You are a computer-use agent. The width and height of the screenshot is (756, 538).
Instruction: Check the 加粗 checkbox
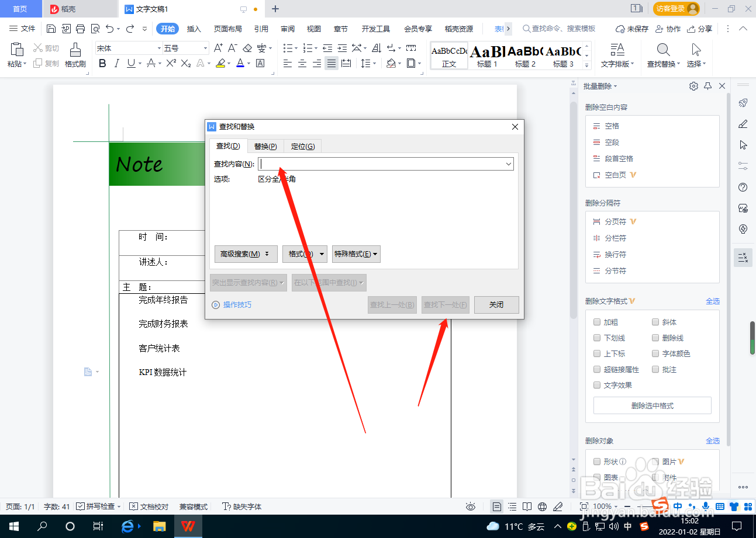pos(597,322)
